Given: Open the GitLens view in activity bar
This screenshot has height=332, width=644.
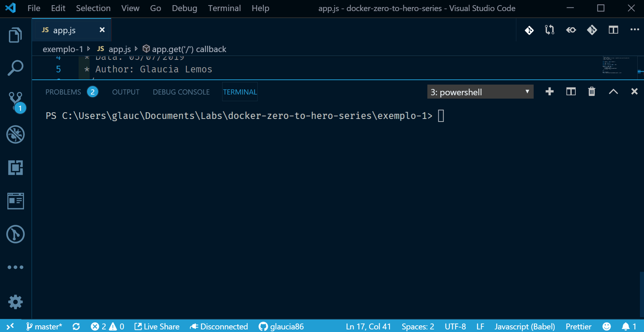Looking at the screenshot, I should tap(16, 234).
